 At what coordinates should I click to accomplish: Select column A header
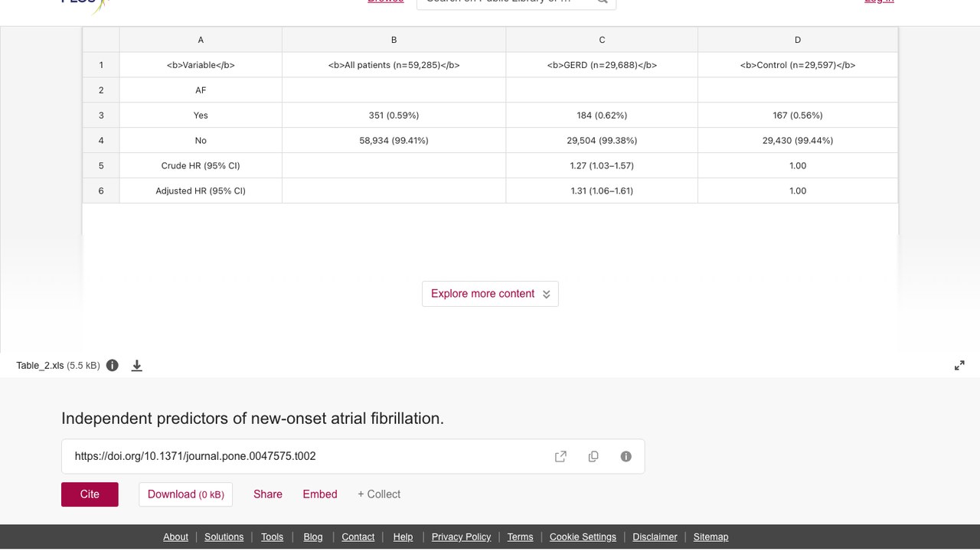tap(201, 40)
